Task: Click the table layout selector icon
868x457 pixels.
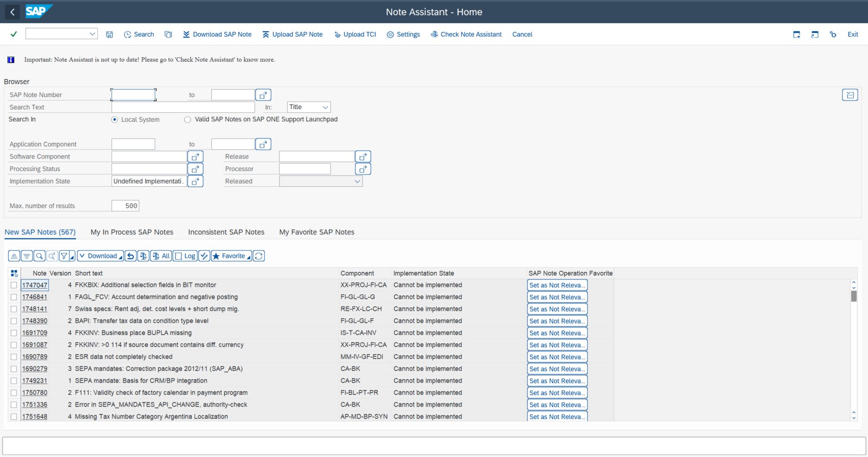Action: point(14,273)
